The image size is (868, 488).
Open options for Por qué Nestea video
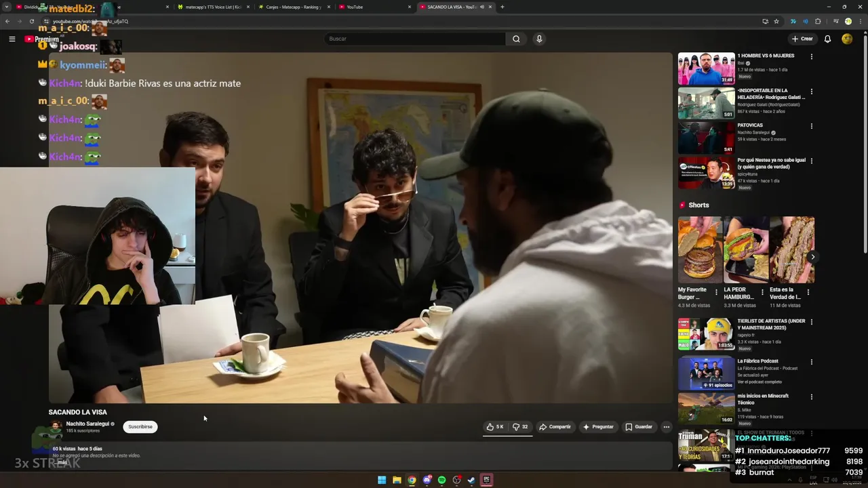[x=811, y=161]
